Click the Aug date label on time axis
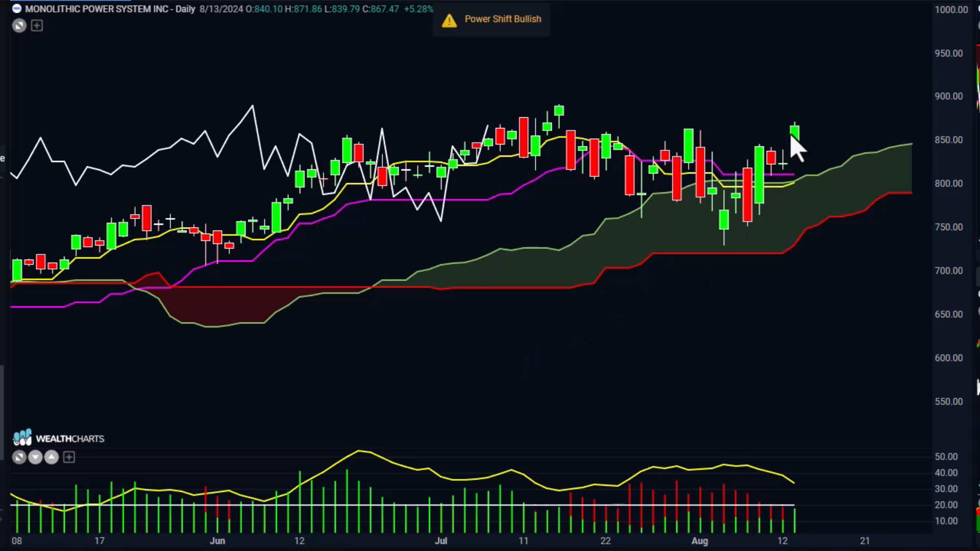 click(x=700, y=541)
